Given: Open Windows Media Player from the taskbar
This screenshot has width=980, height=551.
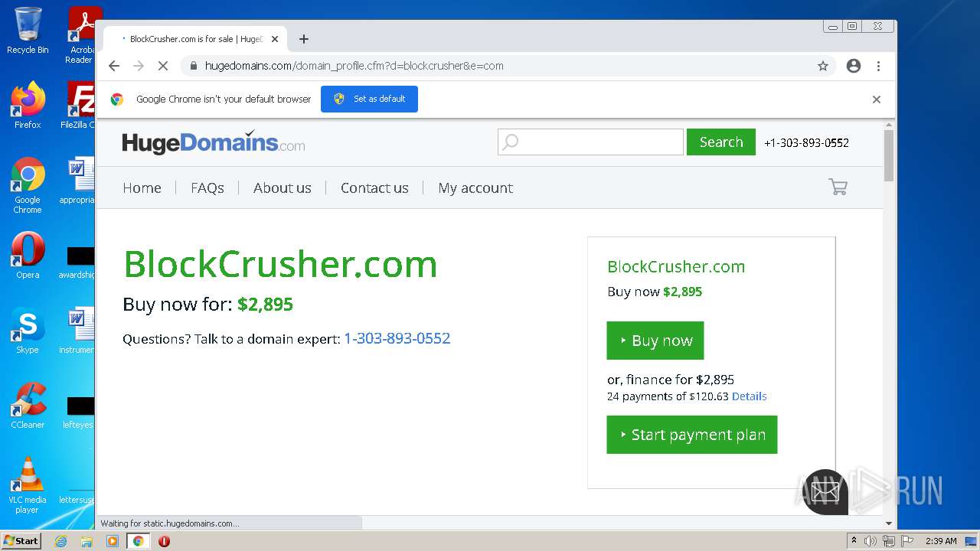Looking at the screenshot, I should (113, 541).
